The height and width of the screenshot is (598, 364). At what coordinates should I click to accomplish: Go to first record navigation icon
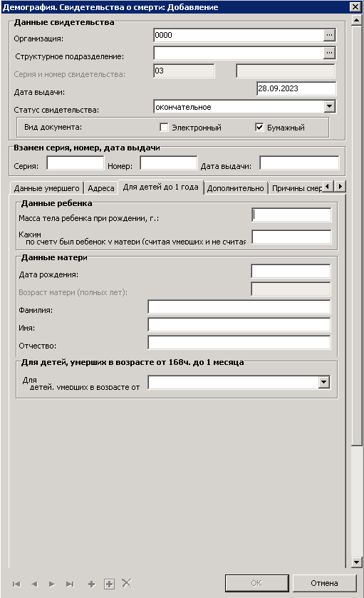(x=16, y=584)
